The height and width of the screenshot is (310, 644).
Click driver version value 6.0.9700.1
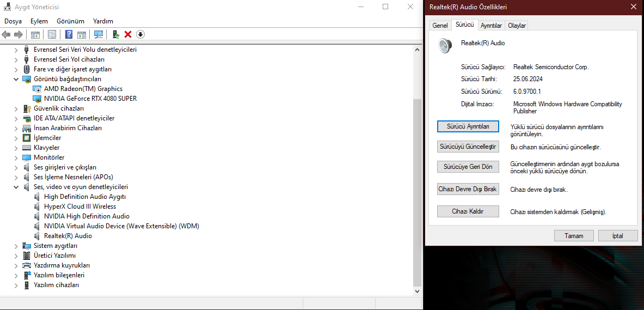[527, 92]
